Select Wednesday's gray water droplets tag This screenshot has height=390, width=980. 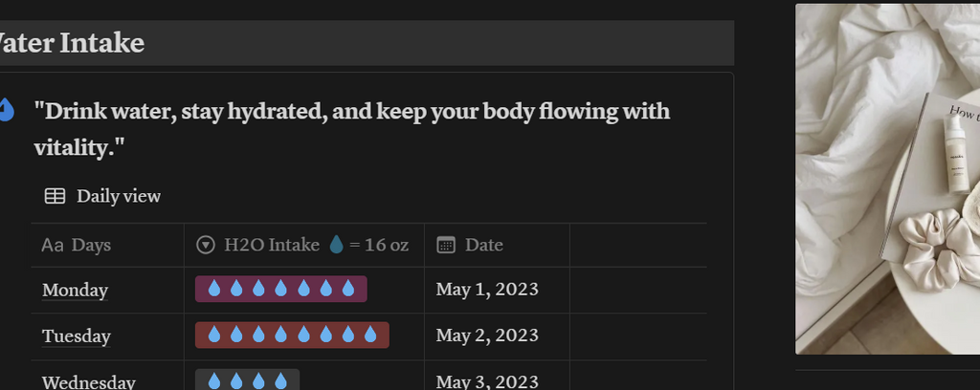pyautogui.click(x=248, y=380)
